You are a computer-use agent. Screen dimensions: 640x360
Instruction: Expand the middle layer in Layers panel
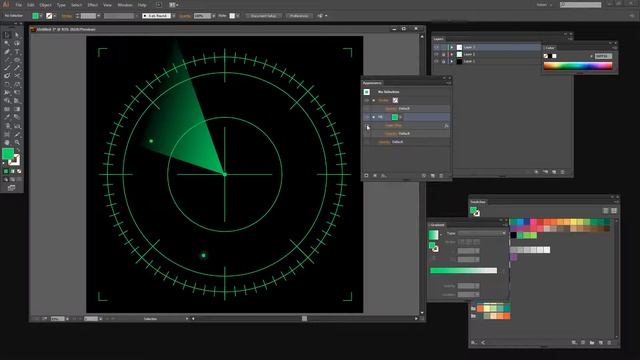451,54
